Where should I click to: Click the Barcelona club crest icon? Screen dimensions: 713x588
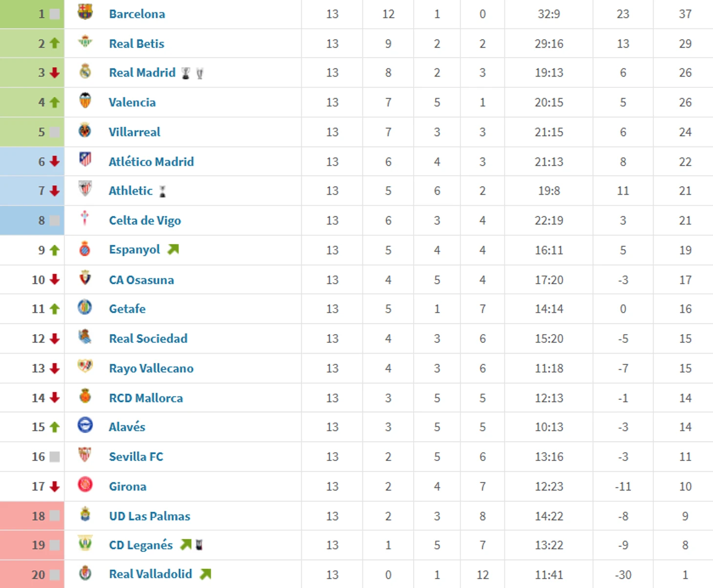pos(85,12)
